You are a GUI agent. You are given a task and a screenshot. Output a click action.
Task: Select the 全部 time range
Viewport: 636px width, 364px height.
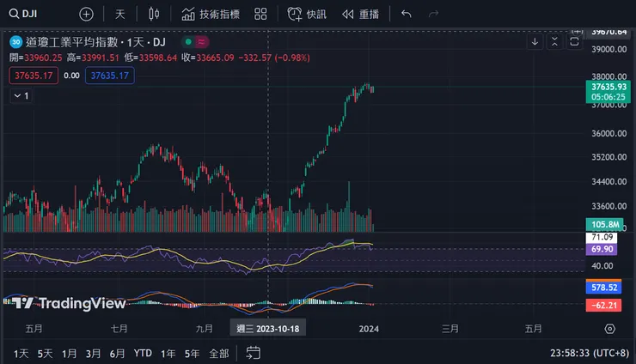[x=219, y=354]
